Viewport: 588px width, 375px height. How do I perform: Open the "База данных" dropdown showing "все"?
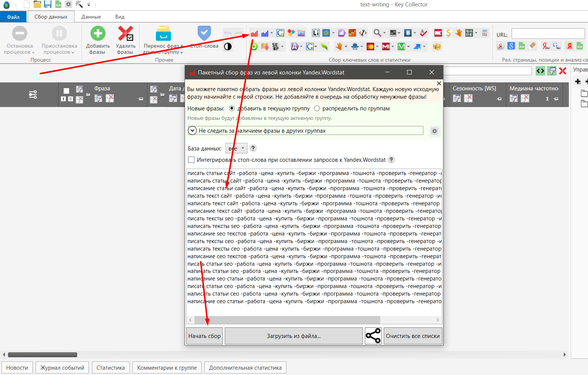click(x=236, y=148)
